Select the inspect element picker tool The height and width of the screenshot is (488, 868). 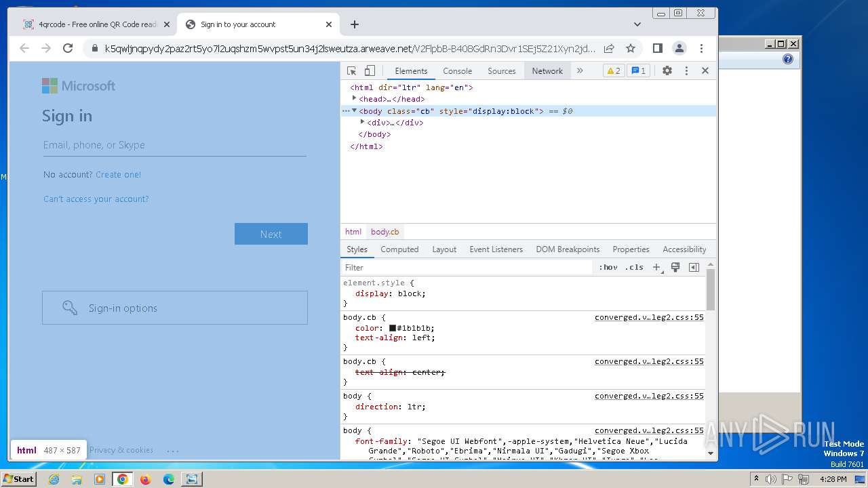pos(351,70)
